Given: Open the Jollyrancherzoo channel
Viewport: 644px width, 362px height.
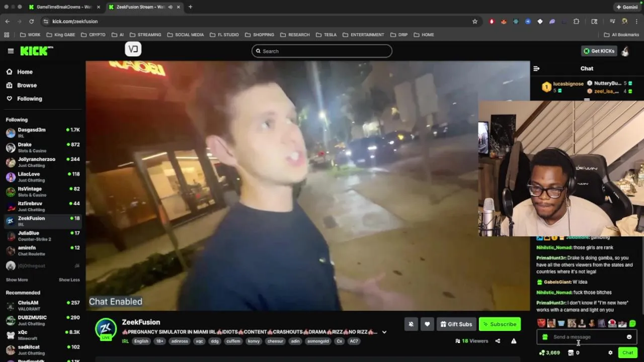Looking at the screenshot, I should 43,162.
